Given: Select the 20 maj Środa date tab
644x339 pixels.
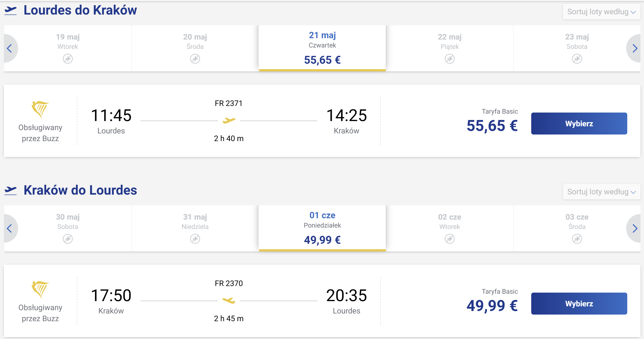Looking at the screenshot, I should pos(195,48).
